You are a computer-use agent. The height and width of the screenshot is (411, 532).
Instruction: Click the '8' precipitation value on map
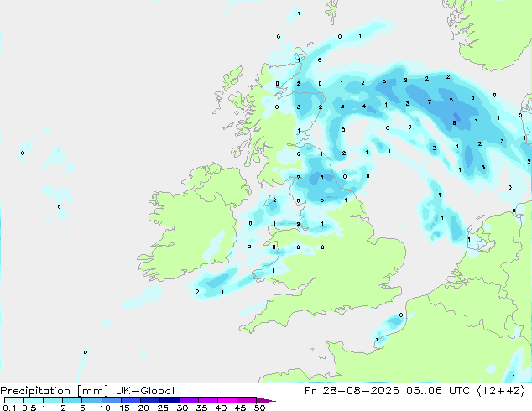[x=454, y=123]
